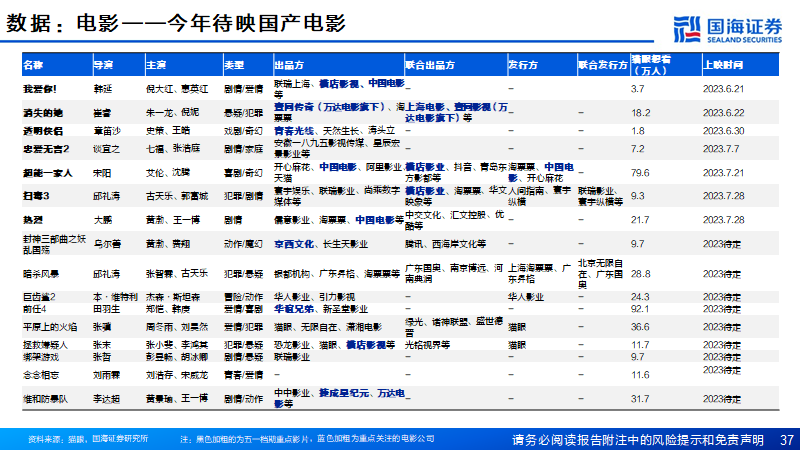Image resolution: width=800 pixels, height=450 pixels.
Task: Click the want-to-see value 92.1
Action: (x=640, y=309)
